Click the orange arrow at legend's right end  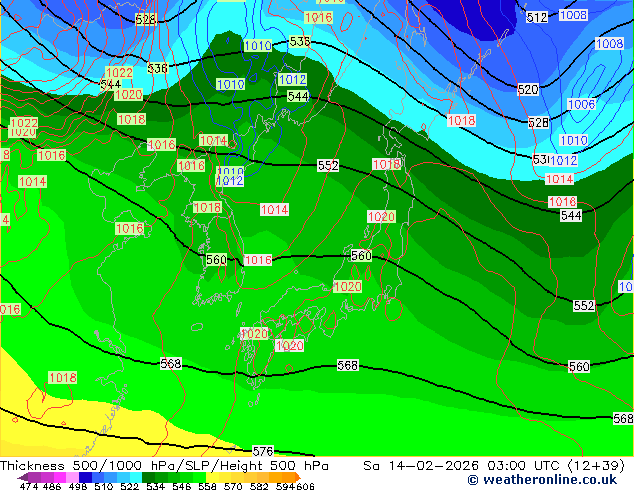click(x=298, y=477)
